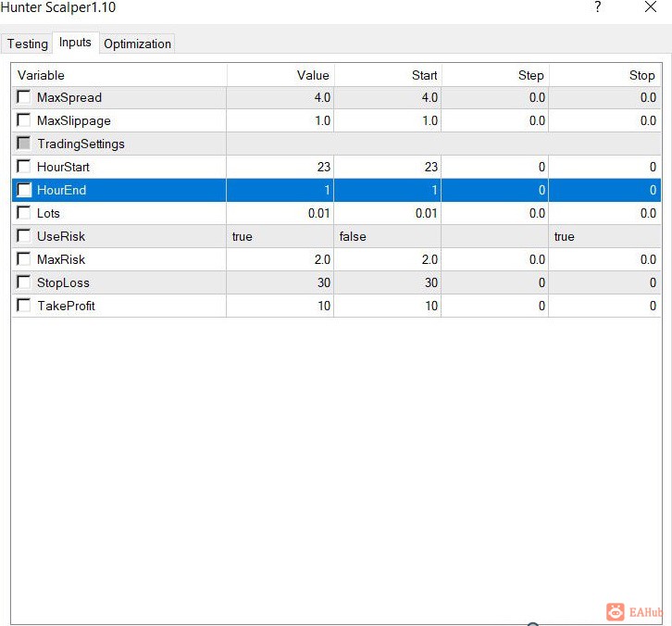
Task: Select MaxSpread value cell 4.0
Action: point(280,97)
